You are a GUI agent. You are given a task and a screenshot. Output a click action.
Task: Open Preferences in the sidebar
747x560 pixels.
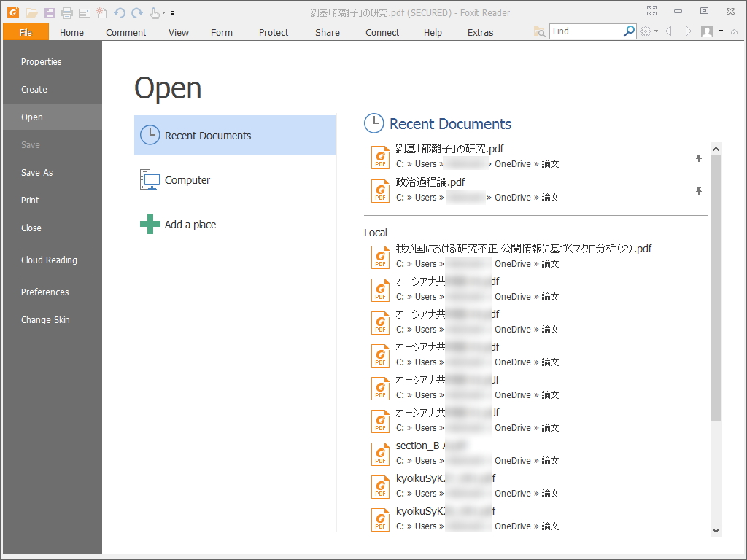pyautogui.click(x=53, y=292)
